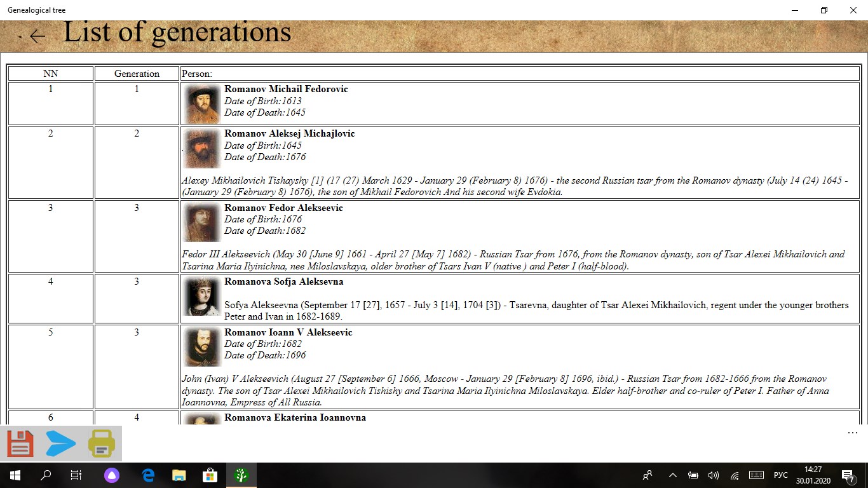Select Date of Birth:1682 for Ioann V
The image size is (868, 488).
263,344
